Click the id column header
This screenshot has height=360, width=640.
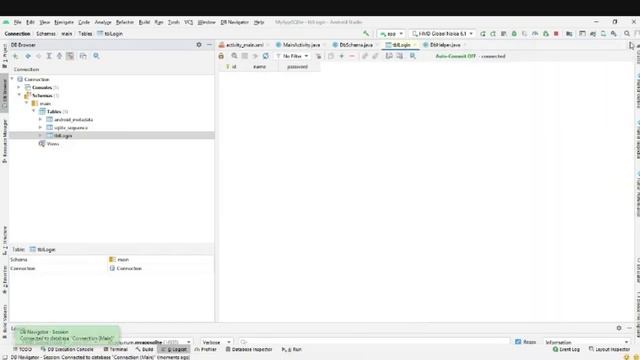pos(232,67)
